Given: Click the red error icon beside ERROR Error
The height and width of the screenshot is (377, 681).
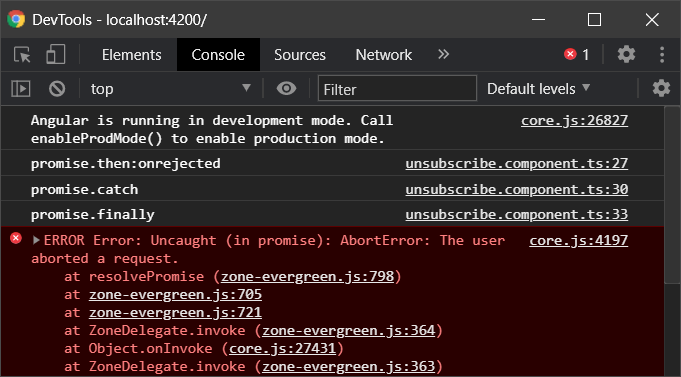Looking at the screenshot, I should [x=16, y=238].
